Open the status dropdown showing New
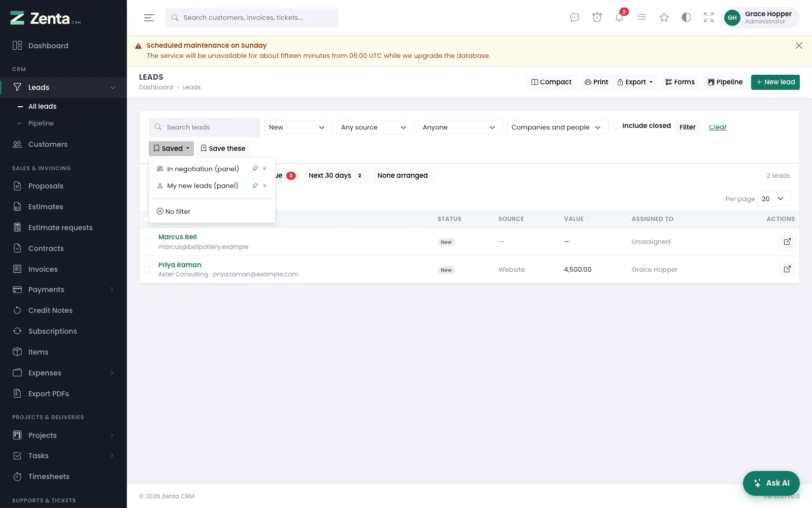This screenshot has width=812, height=508. click(x=298, y=128)
